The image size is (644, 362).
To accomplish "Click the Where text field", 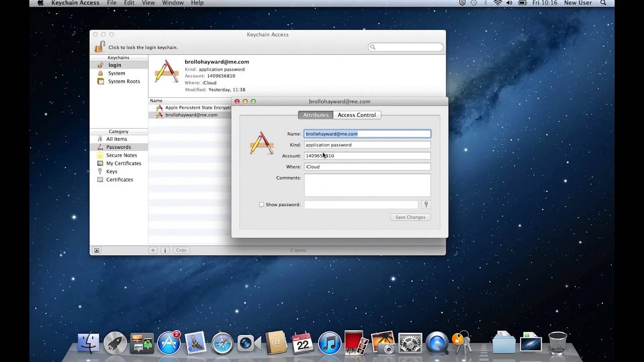I will pyautogui.click(x=367, y=167).
